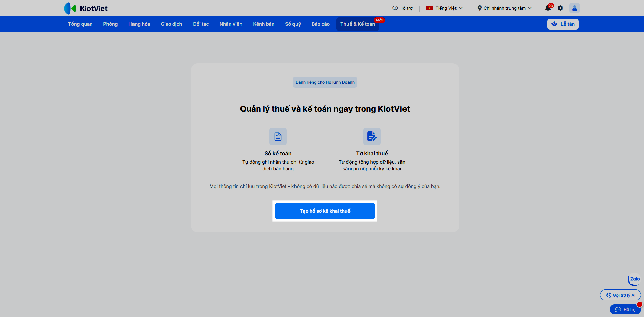This screenshot has height=317, width=644.
Task: Click the Tờ khai thuế heading
Action: coord(372,153)
